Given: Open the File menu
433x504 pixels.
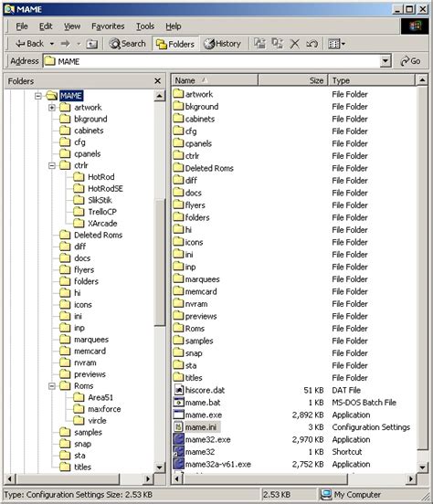Looking at the screenshot, I should 22,26.
